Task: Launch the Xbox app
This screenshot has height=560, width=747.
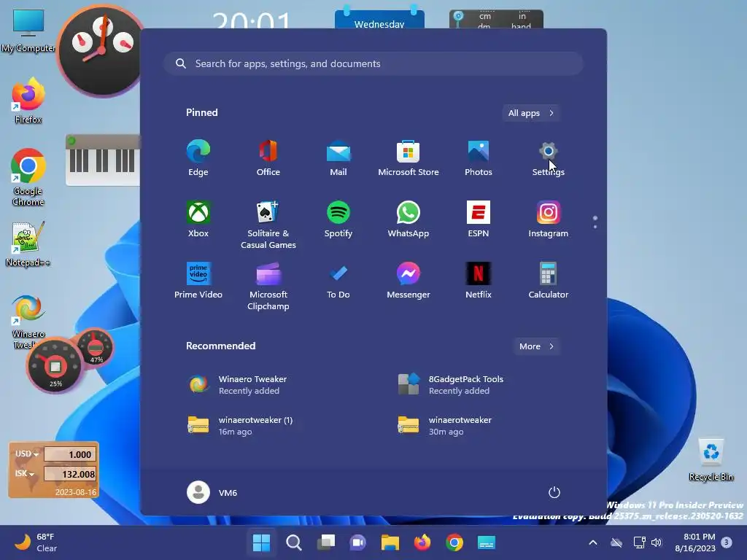Action: coord(198,219)
